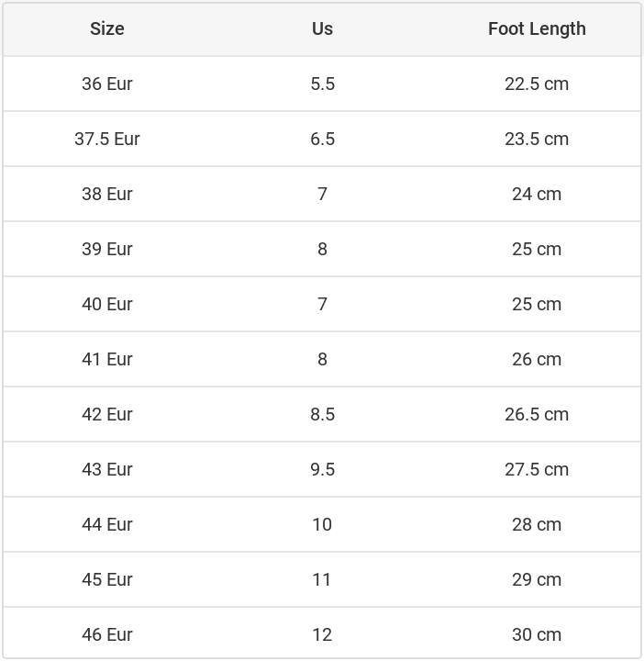Select the 26.5 cm foot length cell
This screenshot has height=661, width=644.
(x=537, y=414)
